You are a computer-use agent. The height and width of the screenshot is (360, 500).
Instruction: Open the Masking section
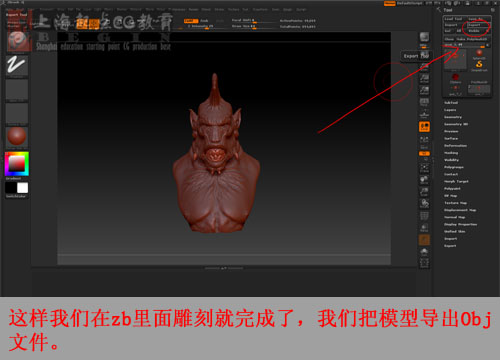tap(451, 153)
